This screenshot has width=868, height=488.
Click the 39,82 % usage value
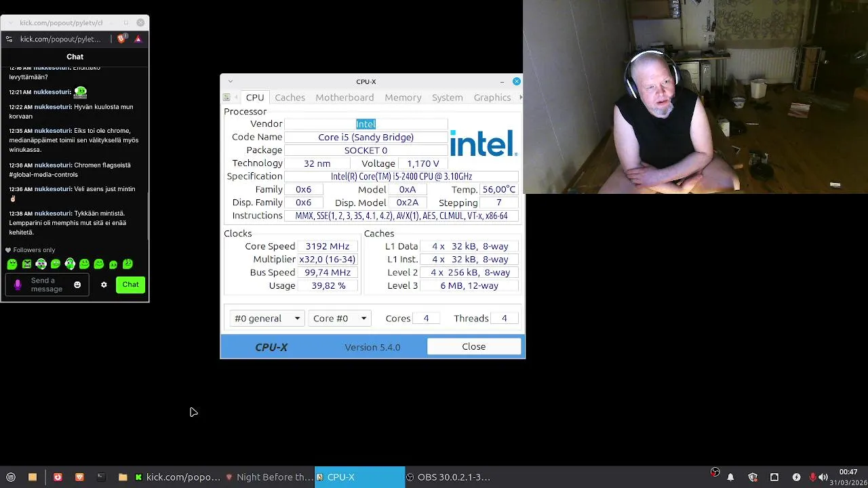[328, 285]
